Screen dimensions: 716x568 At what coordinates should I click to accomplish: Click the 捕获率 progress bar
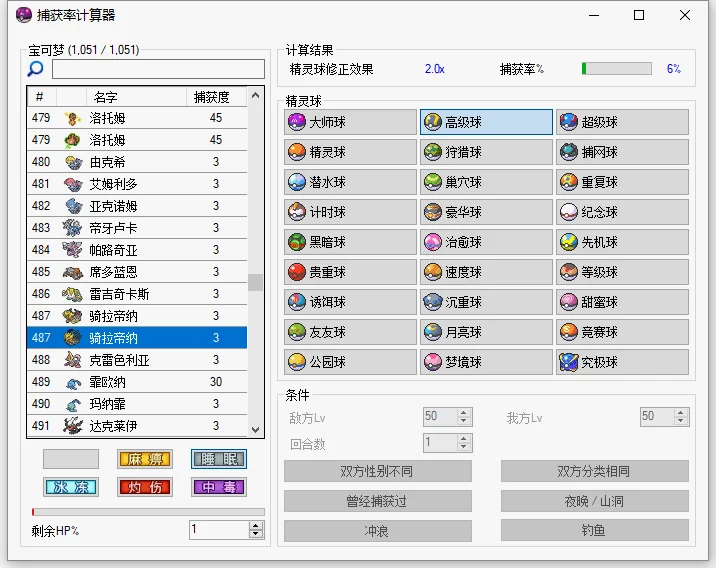[x=616, y=68]
